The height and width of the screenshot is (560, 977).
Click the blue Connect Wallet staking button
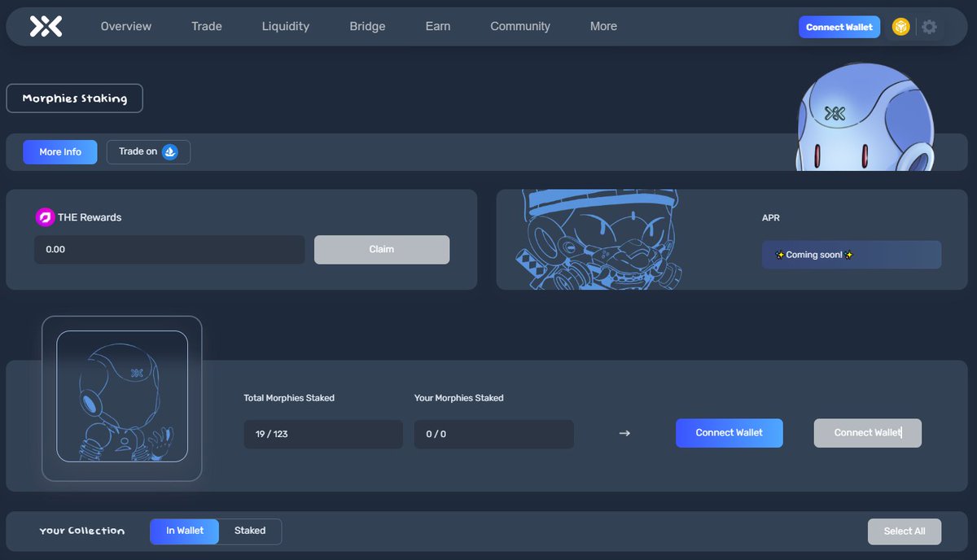pyautogui.click(x=729, y=433)
